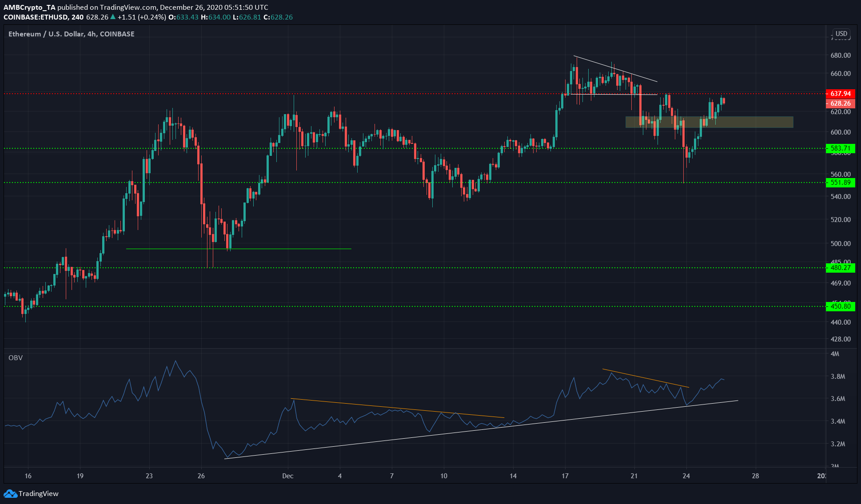
Task: Click the 16 date label on time axis
Action: click(28, 476)
